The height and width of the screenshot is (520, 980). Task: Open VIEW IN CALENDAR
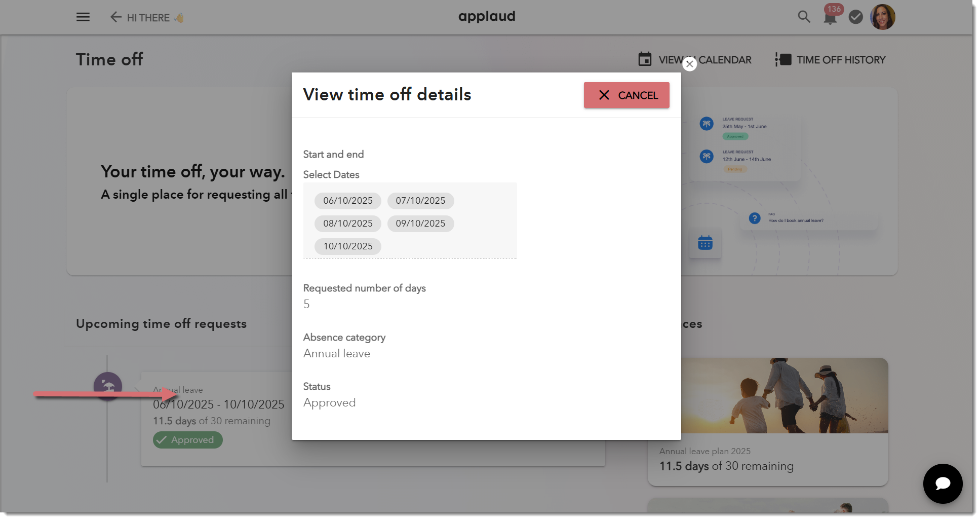pyautogui.click(x=704, y=59)
